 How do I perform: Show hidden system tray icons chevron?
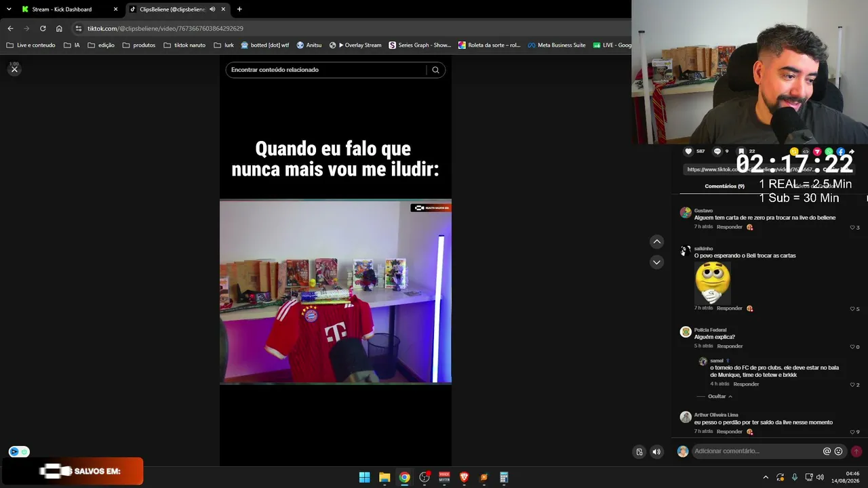tap(766, 477)
